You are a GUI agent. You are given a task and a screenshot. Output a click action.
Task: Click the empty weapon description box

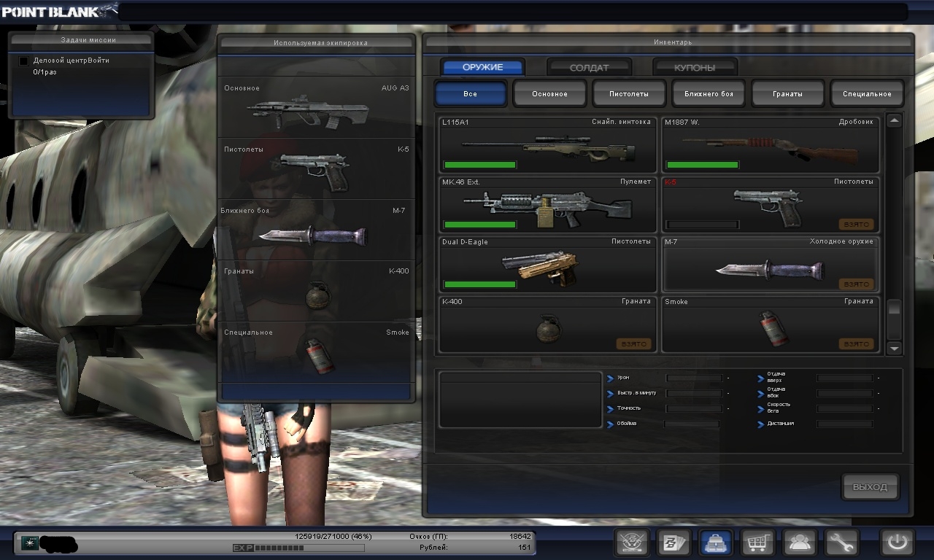pyautogui.click(x=520, y=400)
